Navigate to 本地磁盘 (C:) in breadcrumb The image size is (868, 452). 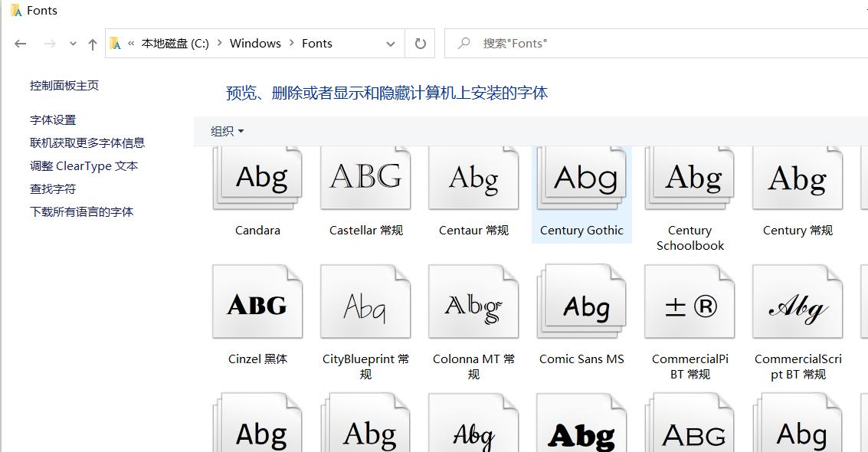[175, 44]
